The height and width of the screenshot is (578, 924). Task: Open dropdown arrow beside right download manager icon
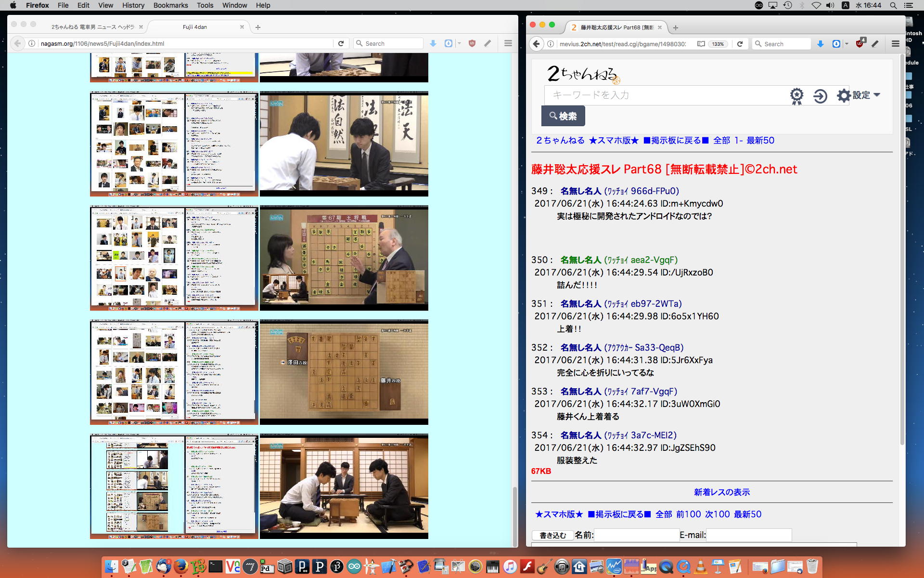tap(847, 44)
